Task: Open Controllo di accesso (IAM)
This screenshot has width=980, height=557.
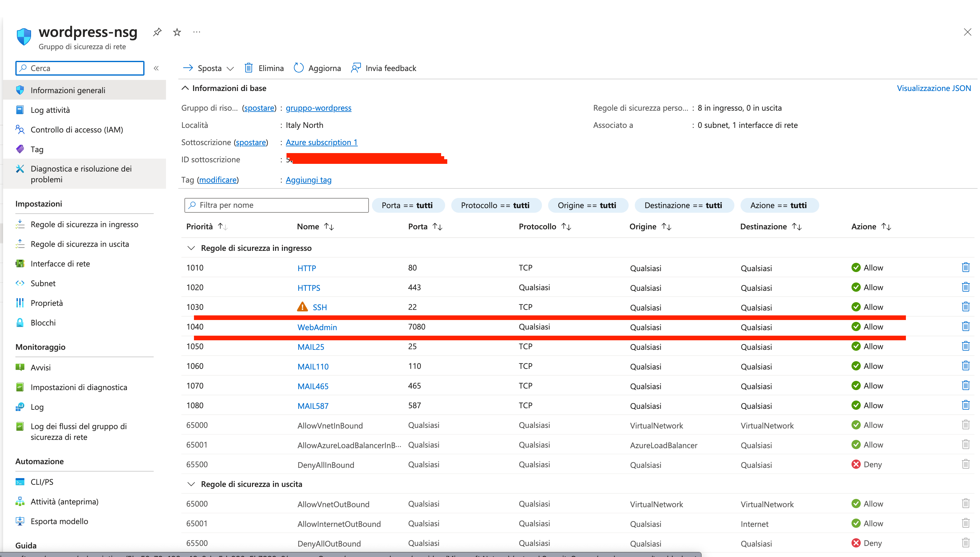Action: tap(85, 129)
